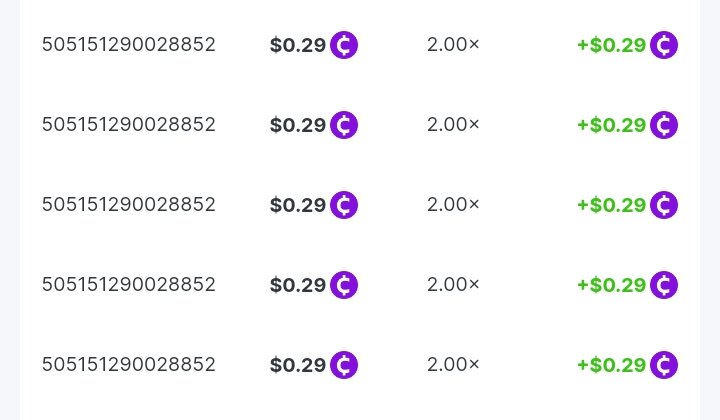Click the bet coin icon in the fifth row
This screenshot has width=720, height=420.
pyautogui.click(x=344, y=365)
